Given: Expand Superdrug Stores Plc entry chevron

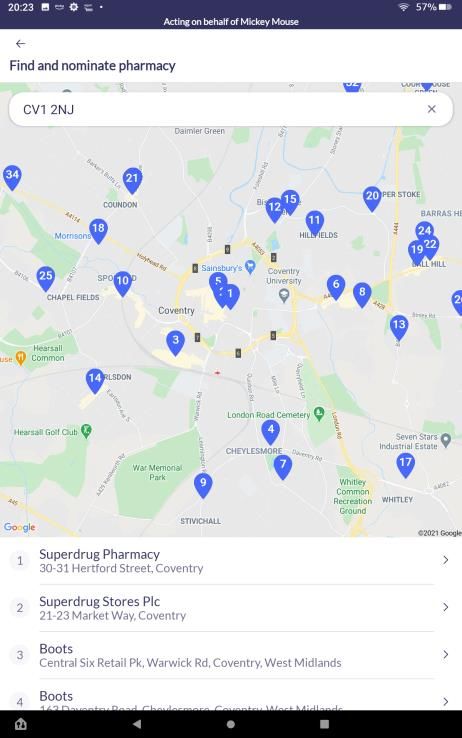Looking at the screenshot, I should pyautogui.click(x=445, y=607).
